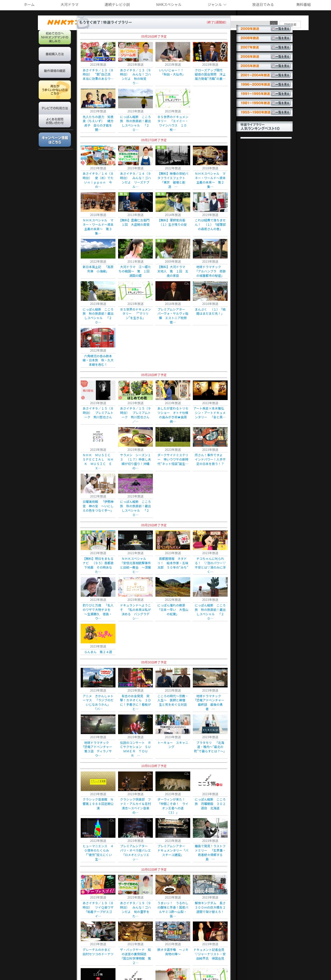
Task: Open 釣りびと万歳 link
Action: (x=98, y=612)
